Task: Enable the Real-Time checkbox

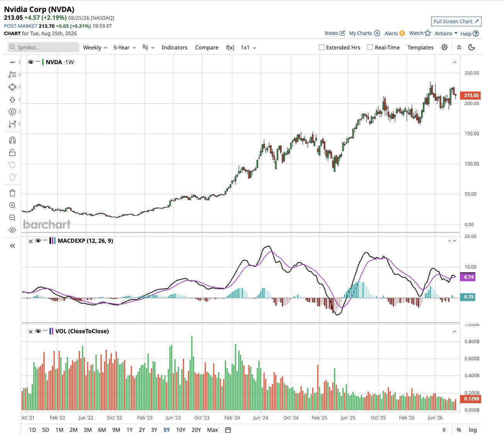Action: click(370, 47)
